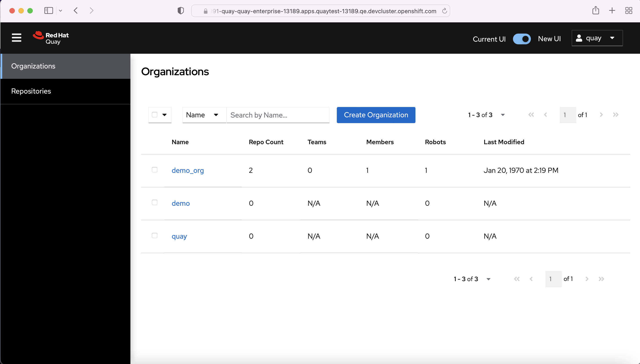The height and width of the screenshot is (364, 640).
Task: Click the privacy shield icon
Action: tap(180, 11)
